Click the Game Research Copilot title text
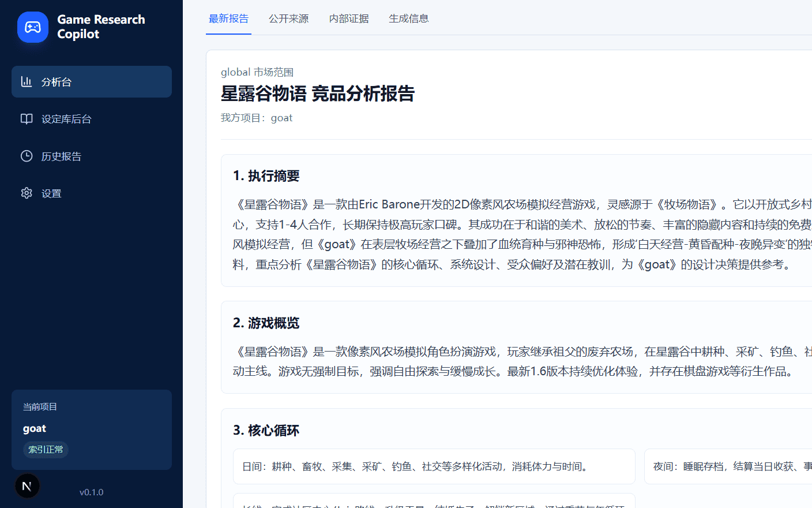Viewport: 812px width, 508px height. (101, 27)
